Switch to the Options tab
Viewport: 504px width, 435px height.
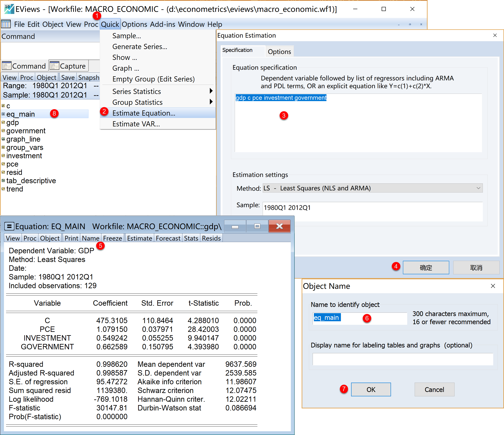coord(279,52)
